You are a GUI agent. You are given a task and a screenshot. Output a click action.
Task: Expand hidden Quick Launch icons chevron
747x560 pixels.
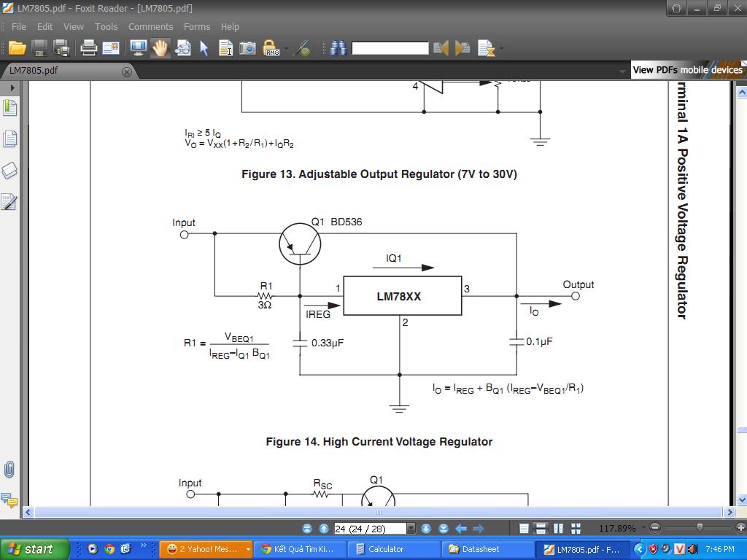click(143, 545)
